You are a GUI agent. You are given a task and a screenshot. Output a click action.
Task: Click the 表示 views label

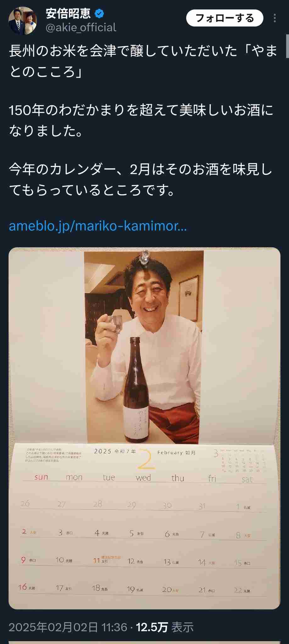tap(182, 627)
